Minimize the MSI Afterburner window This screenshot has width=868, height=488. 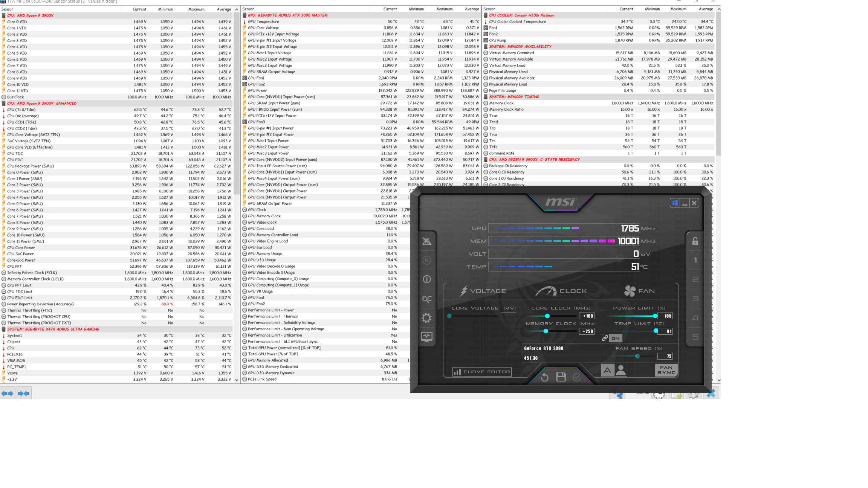[x=685, y=203]
